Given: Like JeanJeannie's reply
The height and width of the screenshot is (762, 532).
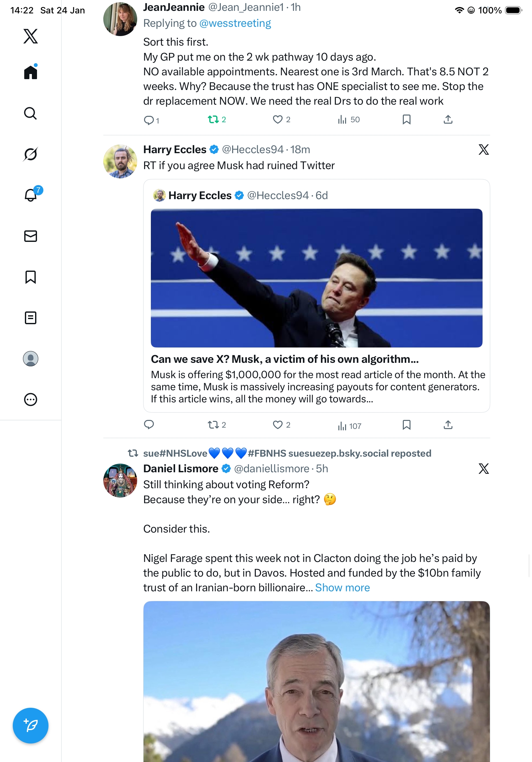Looking at the screenshot, I should click(277, 119).
